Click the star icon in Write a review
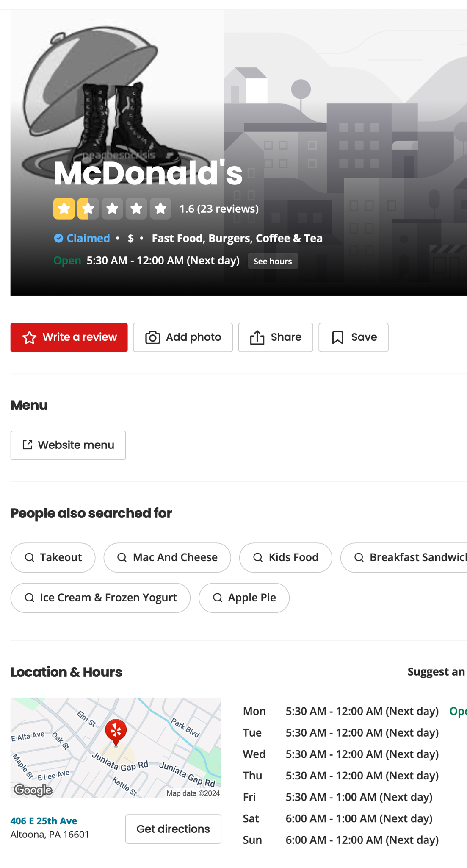467x868 pixels. (30, 337)
